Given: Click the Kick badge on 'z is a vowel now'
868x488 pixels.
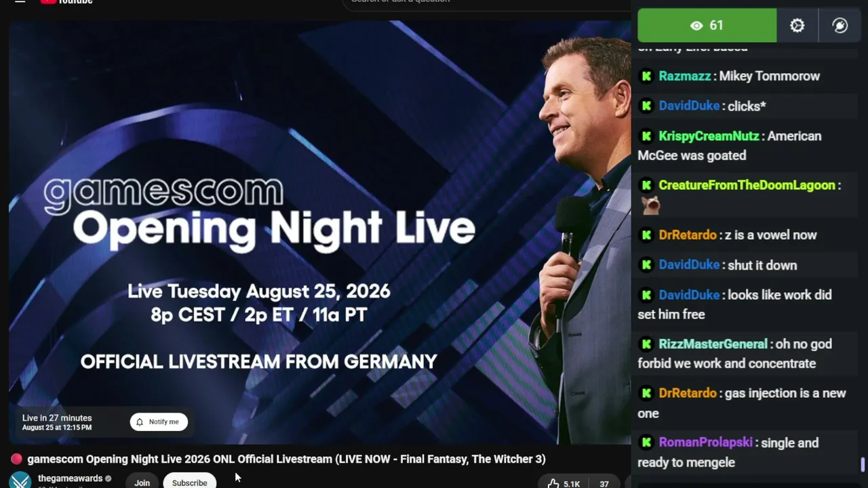Looking at the screenshot, I should (x=646, y=235).
